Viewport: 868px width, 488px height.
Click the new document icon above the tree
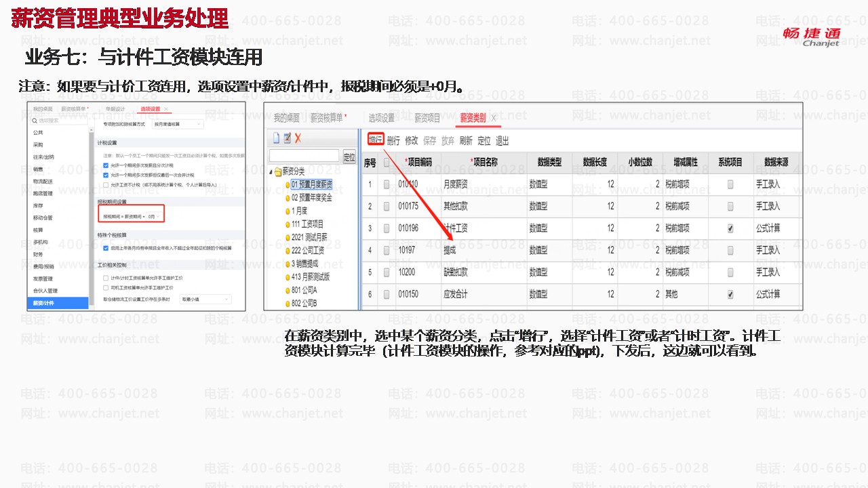pyautogui.click(x=276, y=138)
